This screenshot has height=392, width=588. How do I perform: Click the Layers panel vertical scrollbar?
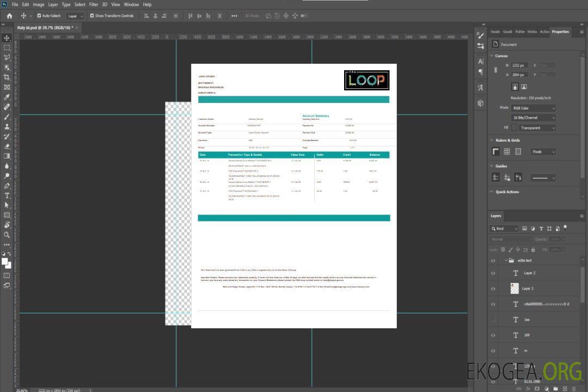click(x=583, y=285)
